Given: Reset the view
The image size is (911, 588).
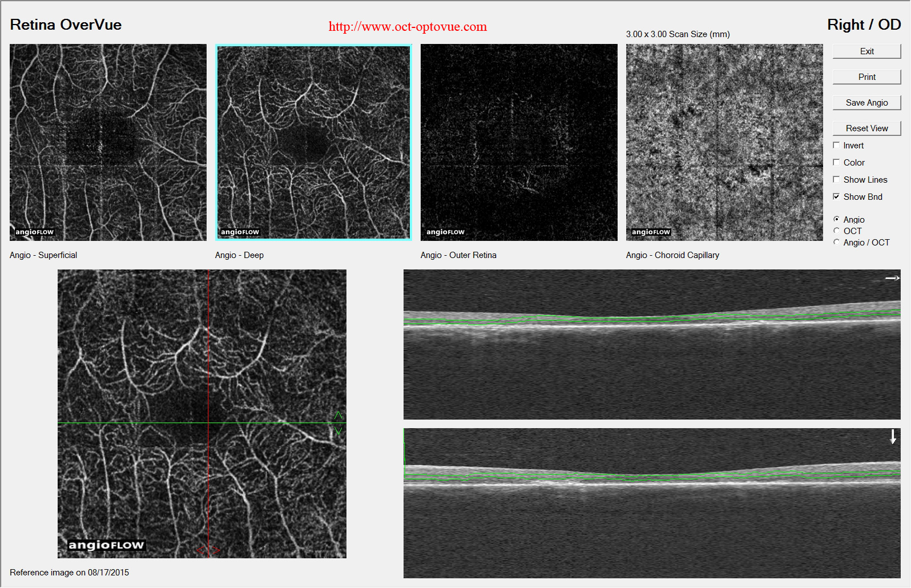Looking at the screenshot, I should click(866, 128).
